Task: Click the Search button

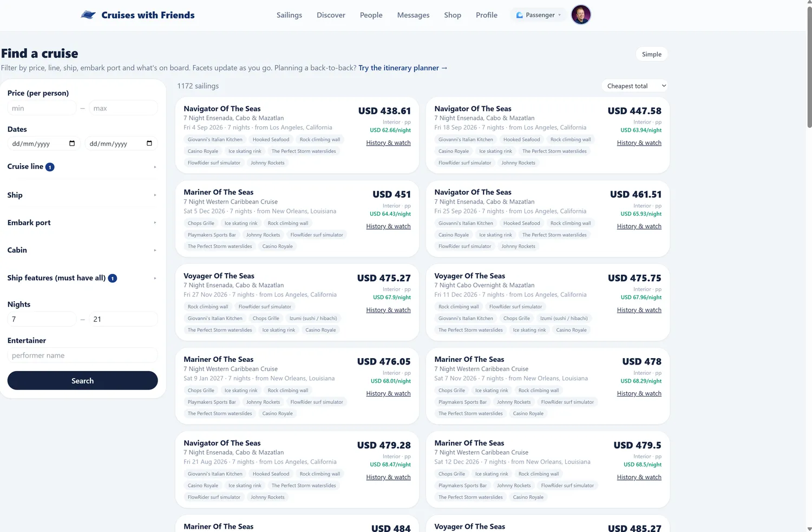Action: click(x=82, y=381)
